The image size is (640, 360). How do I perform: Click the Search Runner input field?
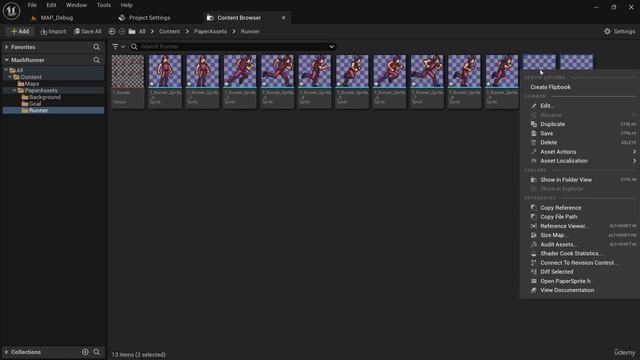(x=233, y=47)
